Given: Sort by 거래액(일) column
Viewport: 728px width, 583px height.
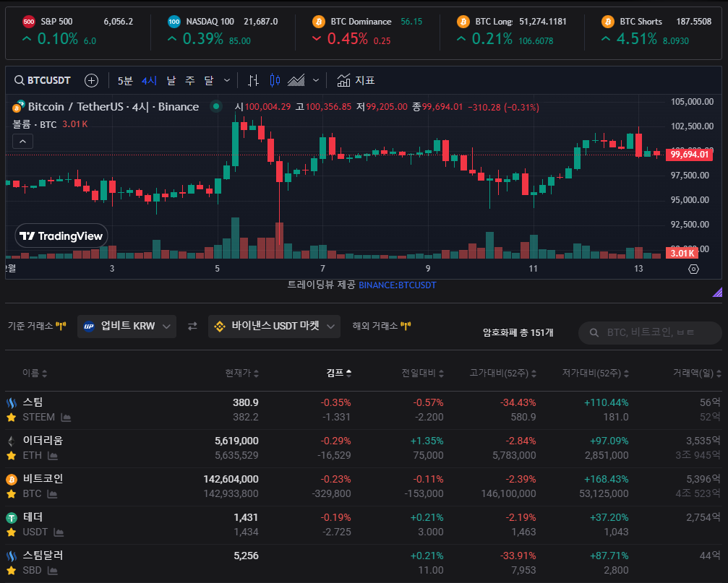Looking at the screenshot, I should click(698, 373).
